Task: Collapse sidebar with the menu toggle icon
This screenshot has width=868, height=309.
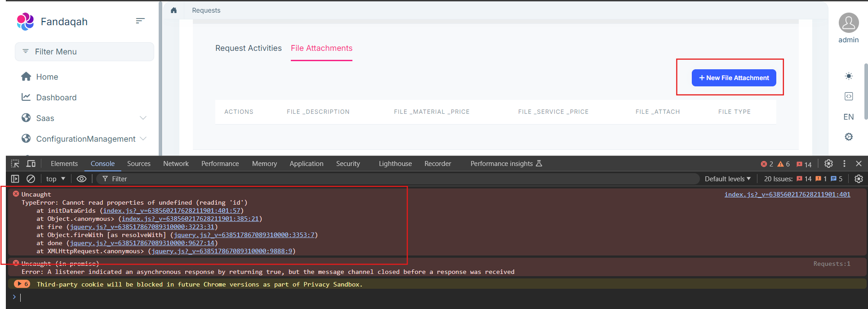Action: click(140, 21)
